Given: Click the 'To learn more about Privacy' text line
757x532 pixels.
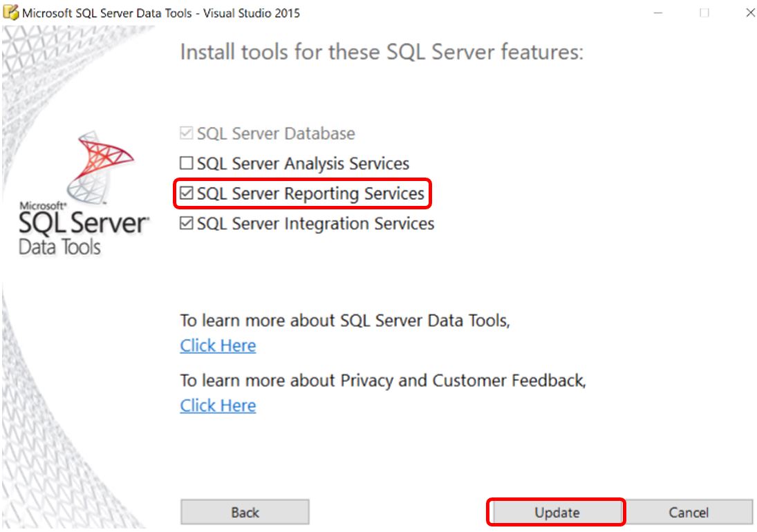Looking at the screenshot, I should (x=382, y=381).
